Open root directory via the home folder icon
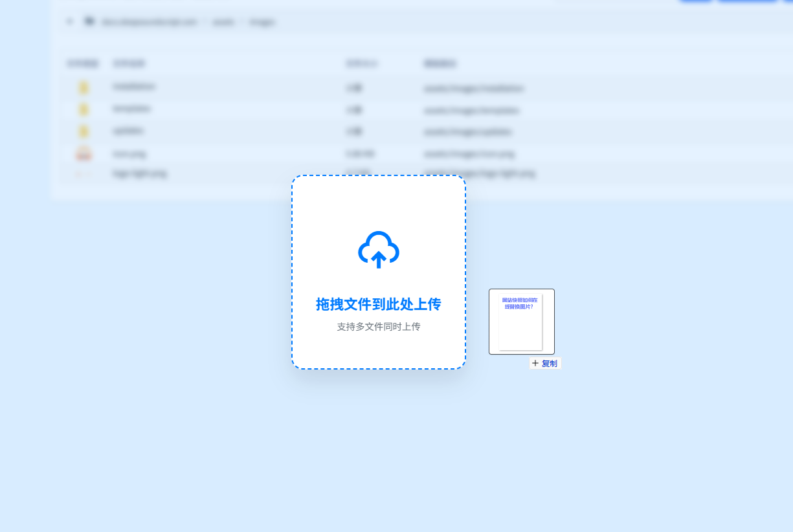 89,21
